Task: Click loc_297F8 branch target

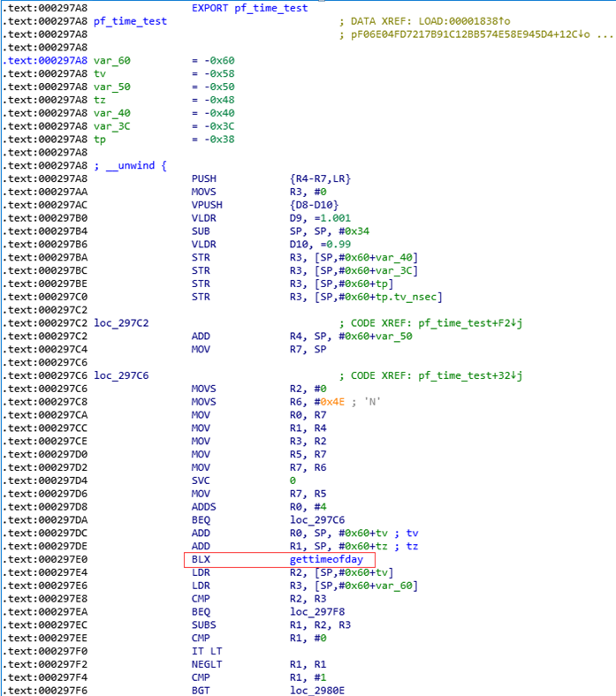Action: pos(317,612)
